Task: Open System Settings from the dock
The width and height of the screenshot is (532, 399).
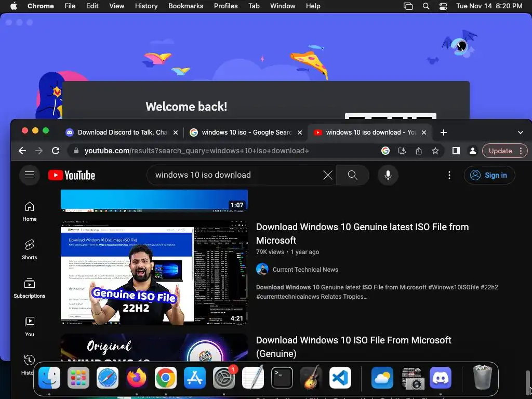Action: pyautogui.click(x=223, y=378)
